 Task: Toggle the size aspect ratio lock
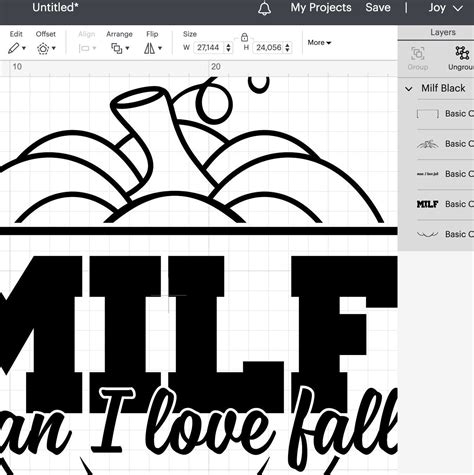tap(244, 37)
